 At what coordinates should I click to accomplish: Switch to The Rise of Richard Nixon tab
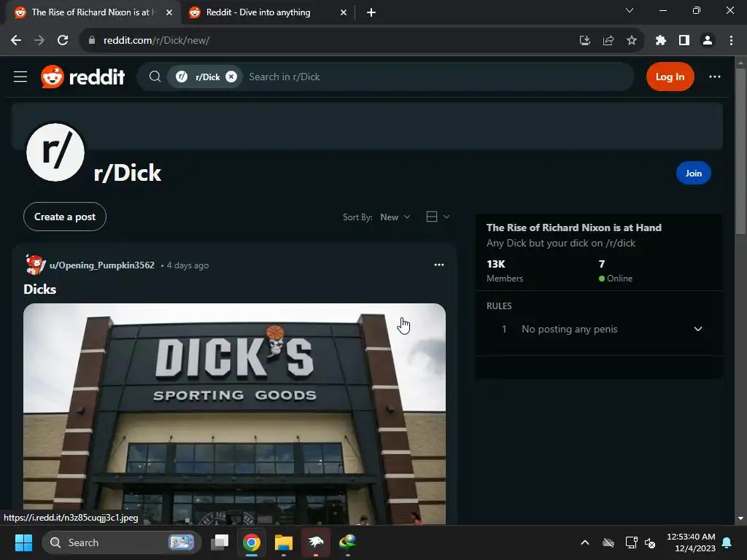point(93,12)
